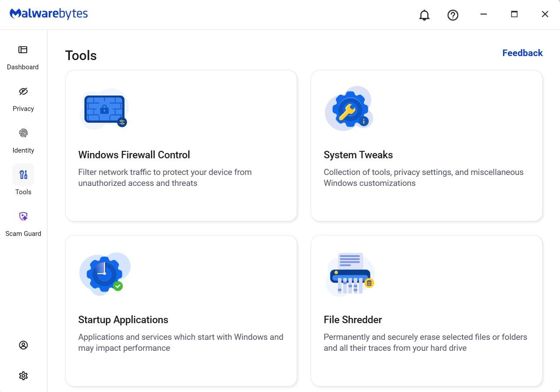Open the account profile icon
Screen dimensions: 560x392
(x=23, y=345)
